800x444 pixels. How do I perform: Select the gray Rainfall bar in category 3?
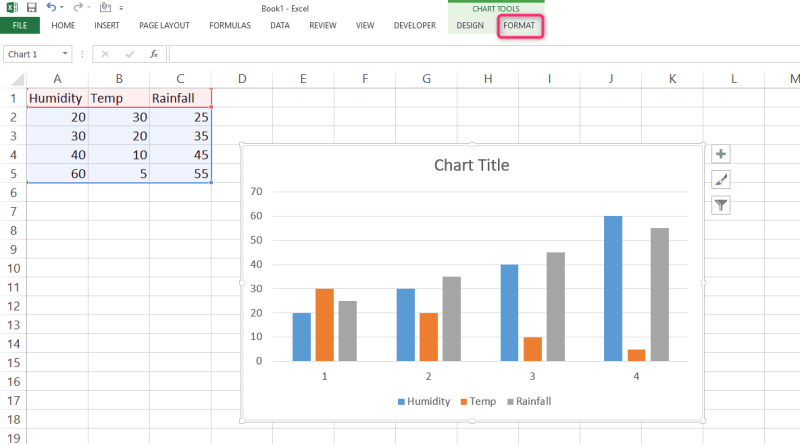pos(556,307)
